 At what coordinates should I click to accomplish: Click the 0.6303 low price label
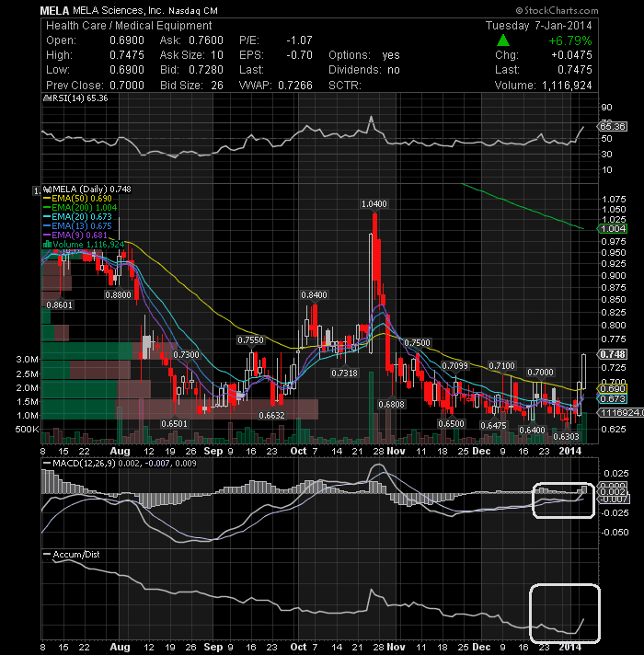566,437
